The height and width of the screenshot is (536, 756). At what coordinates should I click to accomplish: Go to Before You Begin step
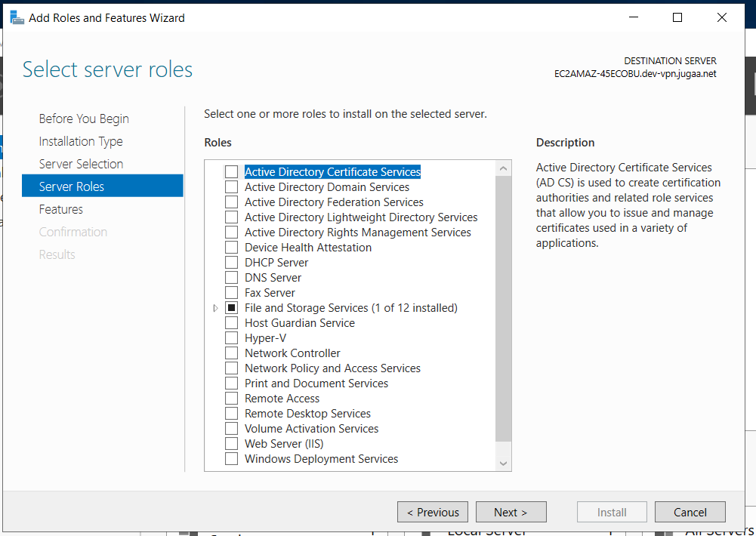[x=84, y=119]
